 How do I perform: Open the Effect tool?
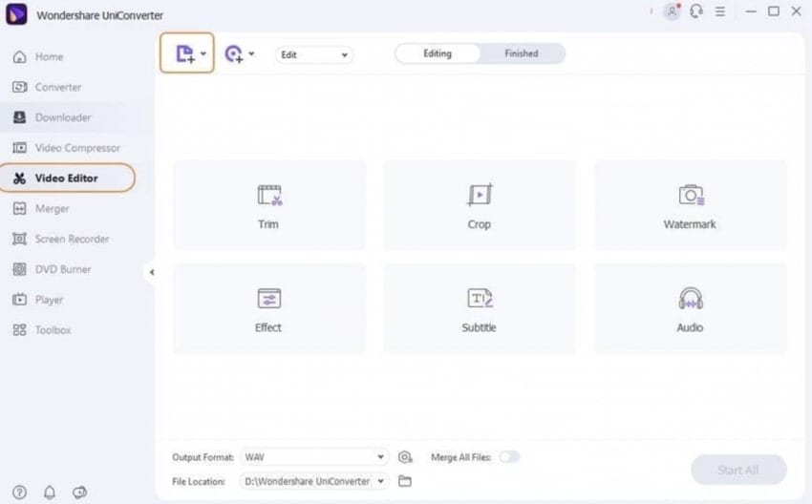tap(269, 309)
